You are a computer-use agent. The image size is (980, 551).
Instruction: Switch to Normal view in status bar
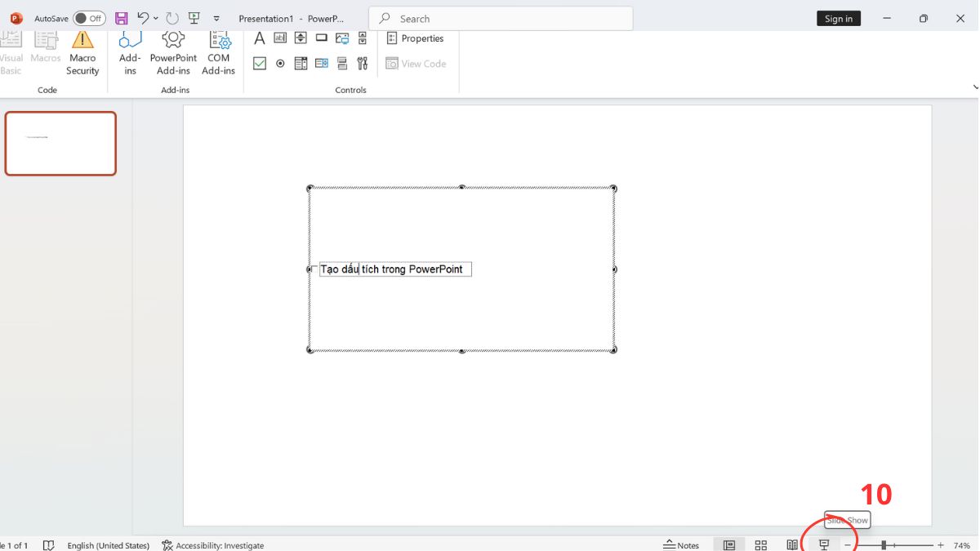tap(729, 544)
